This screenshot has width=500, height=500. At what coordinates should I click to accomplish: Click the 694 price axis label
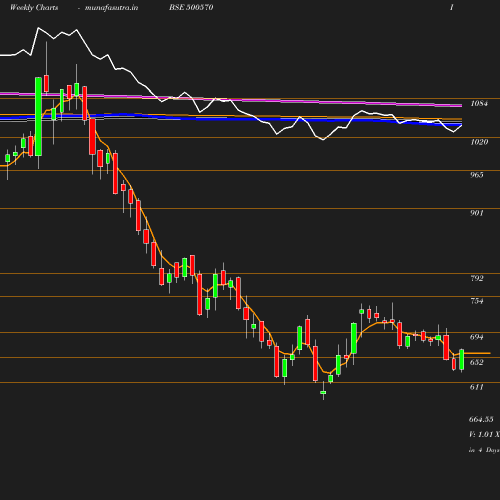[477, 337]
